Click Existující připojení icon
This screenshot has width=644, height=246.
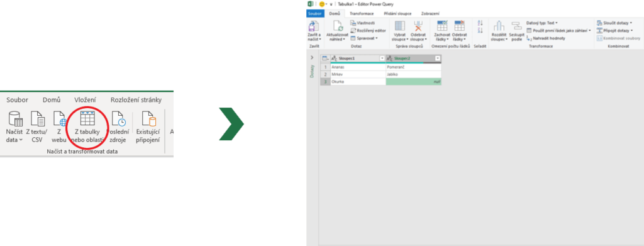click(148, 119)
